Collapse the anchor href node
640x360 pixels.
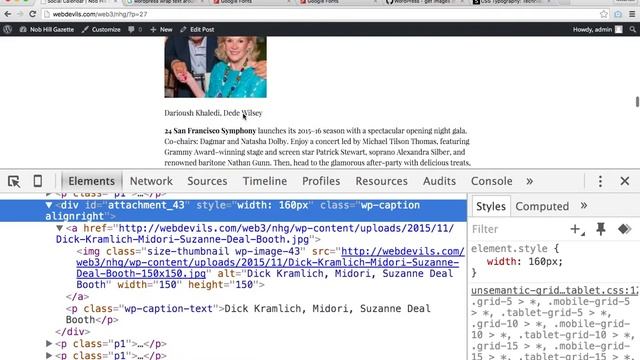(59, 228)
